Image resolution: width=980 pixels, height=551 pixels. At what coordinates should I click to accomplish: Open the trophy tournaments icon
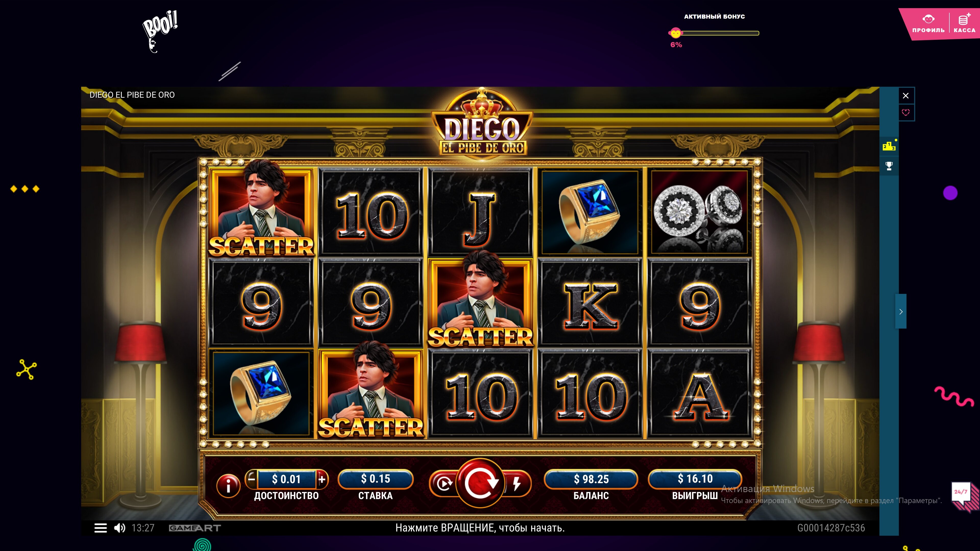tap(889, 166)
